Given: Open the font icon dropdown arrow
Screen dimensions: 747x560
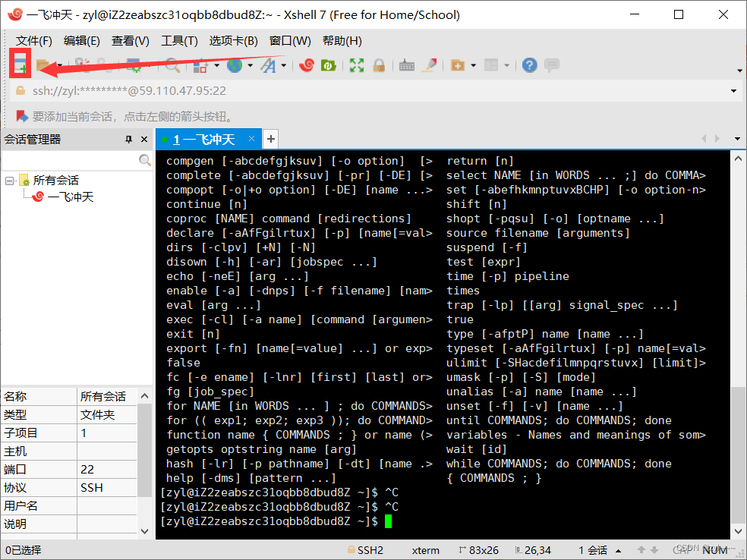Looking at the screenshot, I should (283, 65).
